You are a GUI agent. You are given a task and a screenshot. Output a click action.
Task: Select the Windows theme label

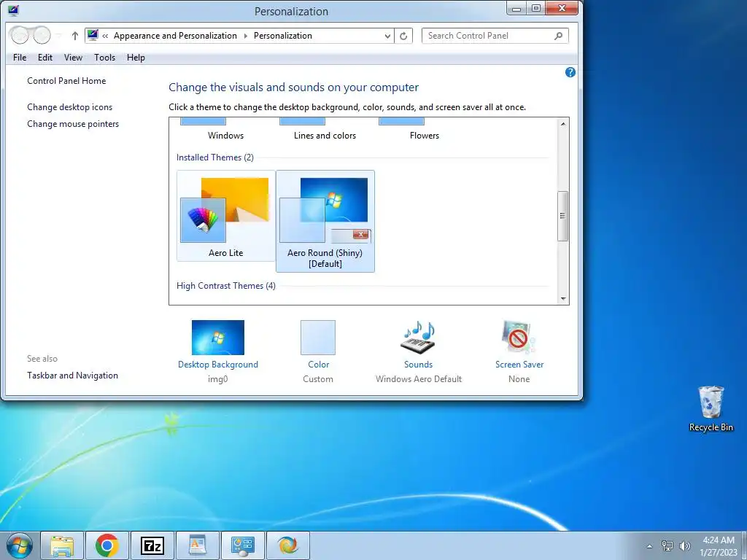click(225, 135)
